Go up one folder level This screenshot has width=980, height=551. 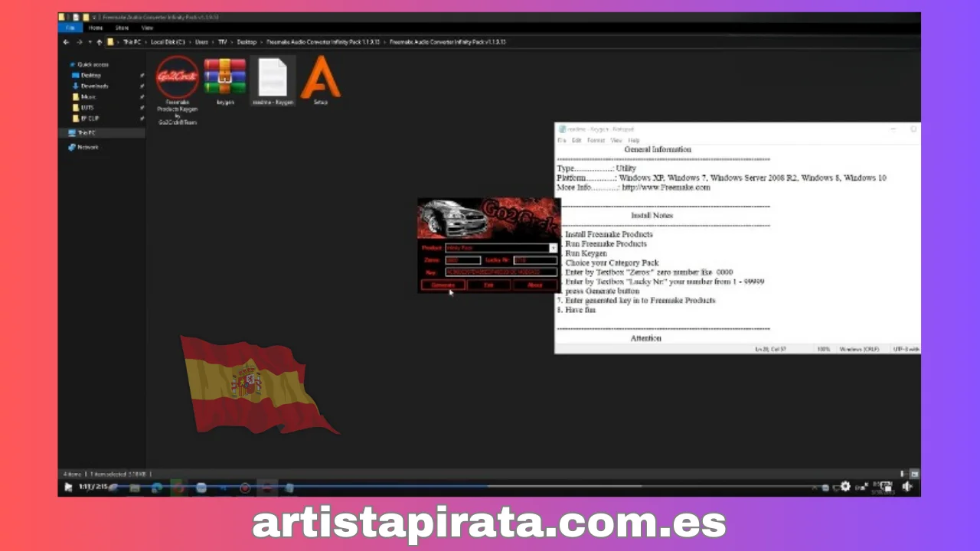coord(99,42)
